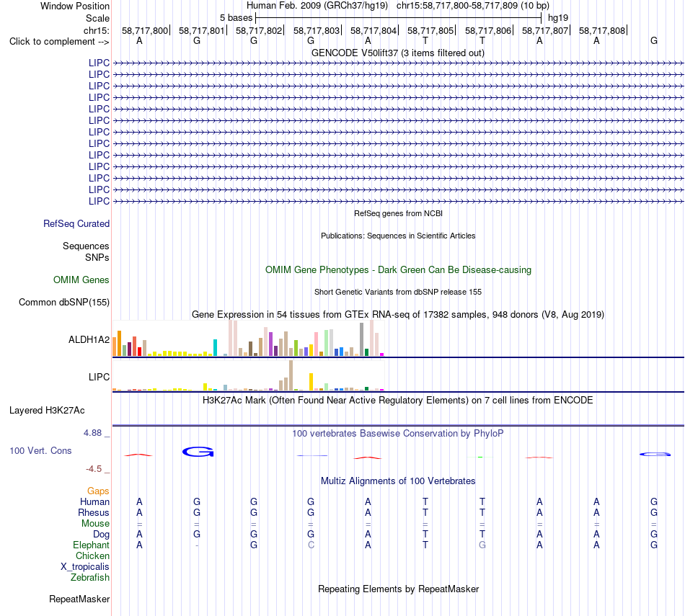Click the chr15: ruler label

point(96,30)
